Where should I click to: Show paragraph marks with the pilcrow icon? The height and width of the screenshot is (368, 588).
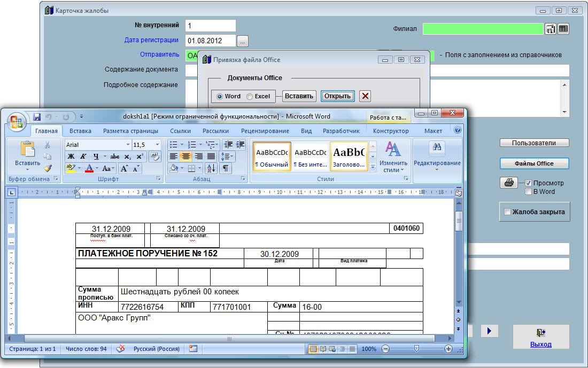click(x=226, y=168)
